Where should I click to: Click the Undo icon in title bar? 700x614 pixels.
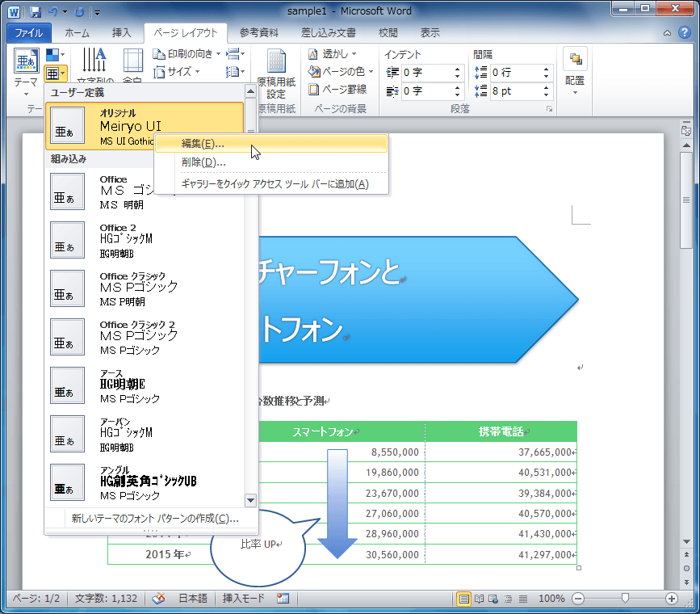pyautogui.click(x=53, y=12)
